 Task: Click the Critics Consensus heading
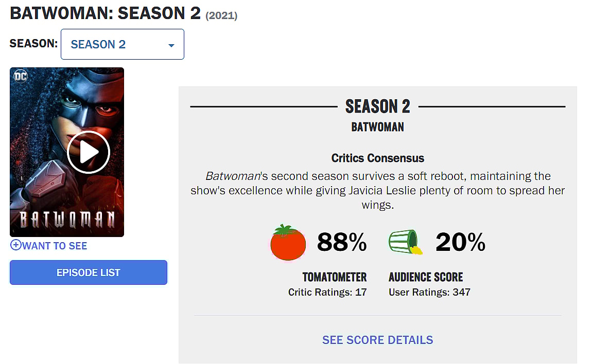click(377, 158)
